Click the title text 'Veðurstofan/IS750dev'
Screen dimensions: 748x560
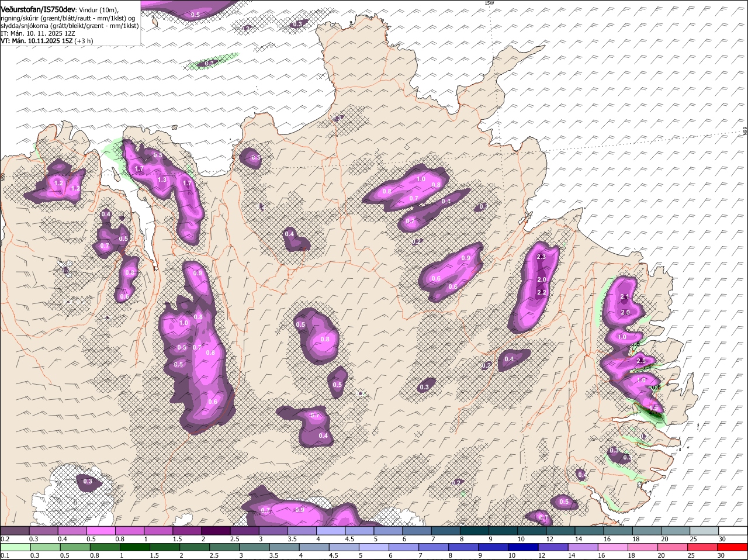pyautogui.click(x=37, y=10)
